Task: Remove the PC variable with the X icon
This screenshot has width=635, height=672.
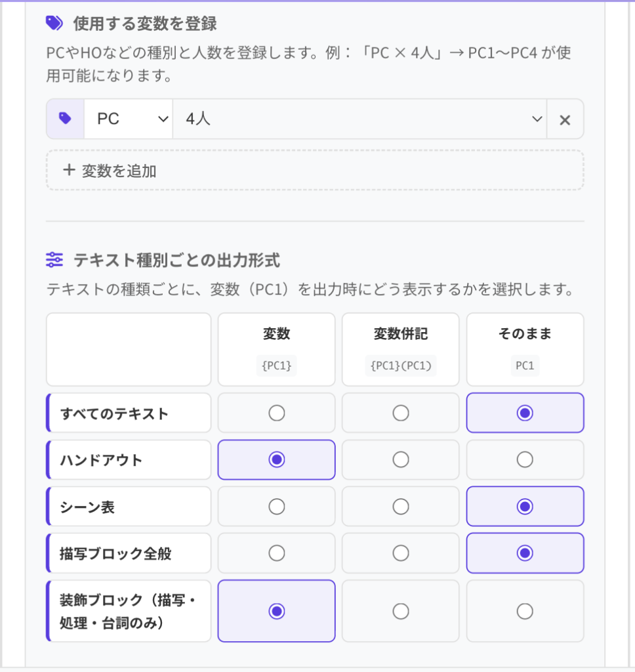Action: point(565,120)
